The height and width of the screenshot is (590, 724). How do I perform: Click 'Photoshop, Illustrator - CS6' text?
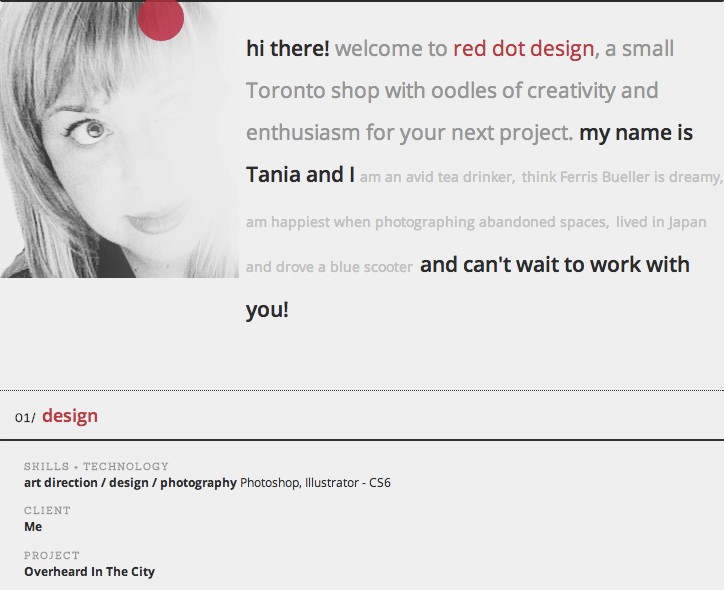315,483
